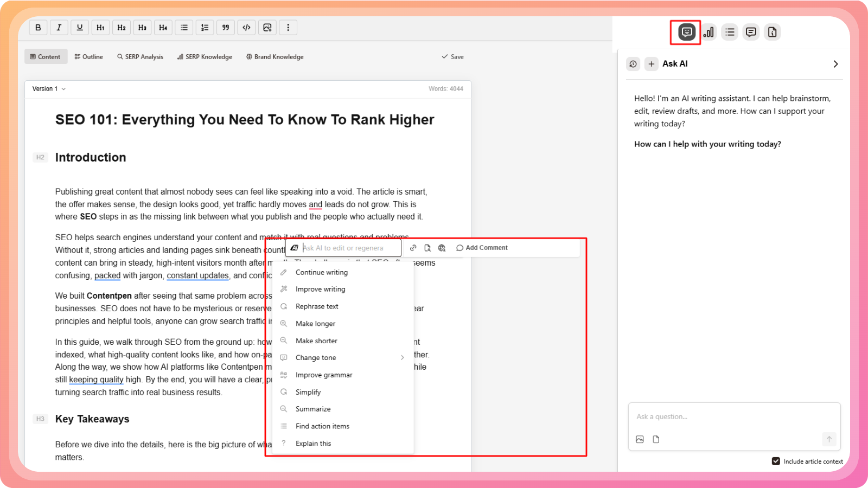This screenshot has width=868, height=488.
Task: Click the Add Comment button
Action: 482,248
